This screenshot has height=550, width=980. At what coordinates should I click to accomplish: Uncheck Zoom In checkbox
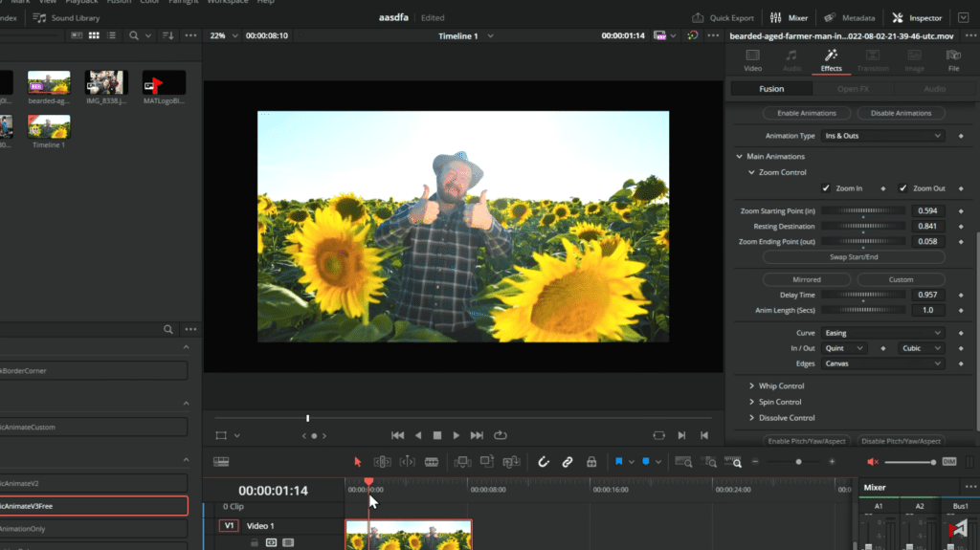click(x=826, y=188)
